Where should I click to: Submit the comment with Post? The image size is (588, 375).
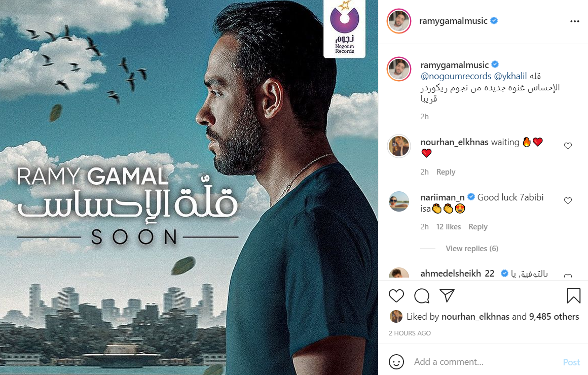(571, 362)
